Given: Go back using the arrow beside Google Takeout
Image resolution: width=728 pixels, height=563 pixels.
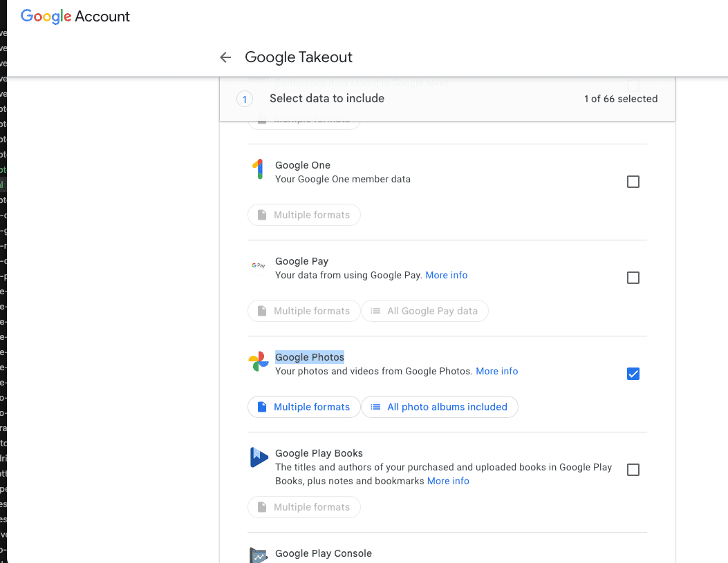Looking at the screenshot, I should pos(225,57).
